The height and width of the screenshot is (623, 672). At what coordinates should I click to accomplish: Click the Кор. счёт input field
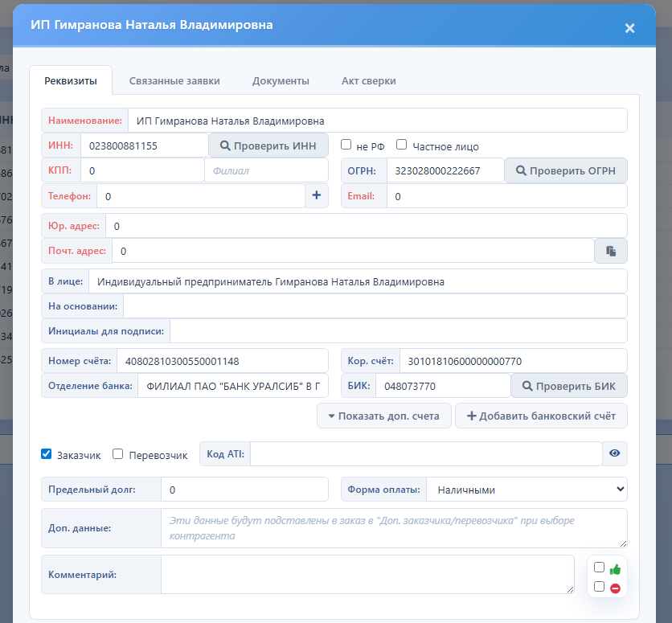(514, 361)
